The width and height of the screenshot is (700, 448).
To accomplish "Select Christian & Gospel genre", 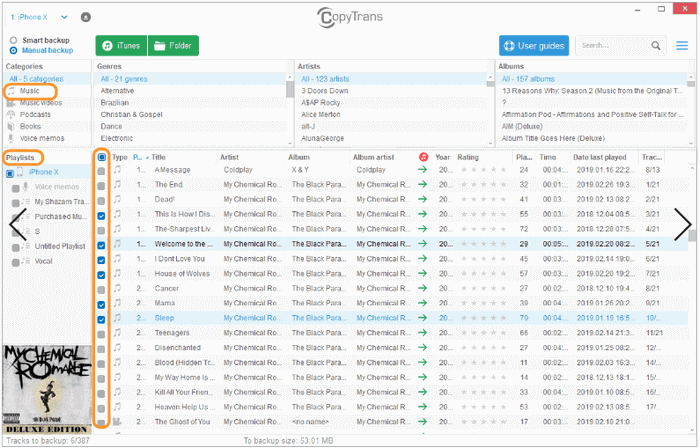I will [x=131, y=115].
